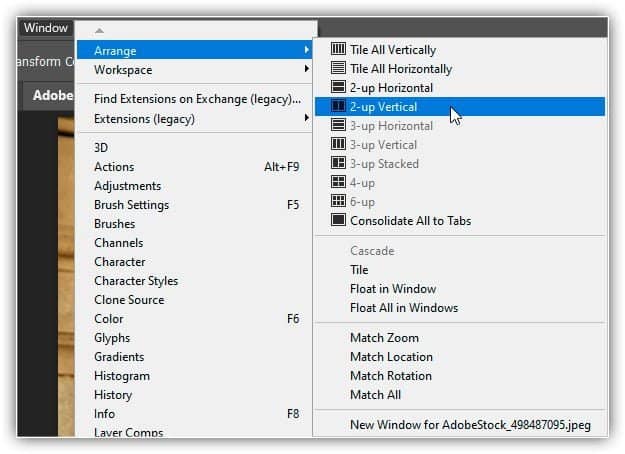Click the Tile All Vertically layout icon
The width and height of the screenshot is (625, 454).
pos(339,50)
